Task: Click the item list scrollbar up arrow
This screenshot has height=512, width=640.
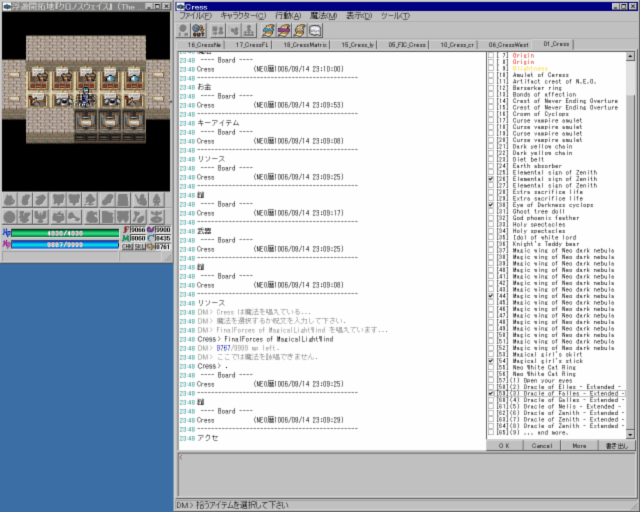Action: pos(631,56)
